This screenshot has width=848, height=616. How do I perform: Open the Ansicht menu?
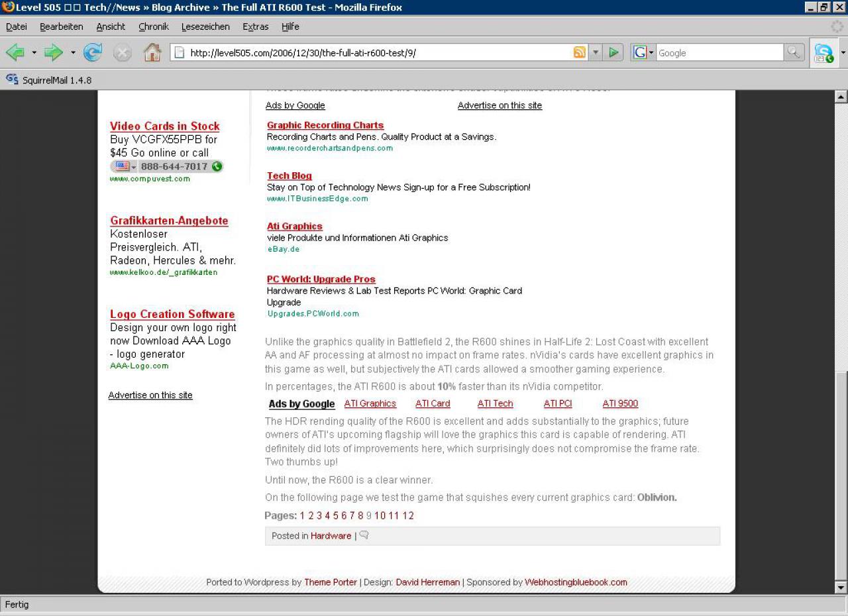(x=111, y=26)
